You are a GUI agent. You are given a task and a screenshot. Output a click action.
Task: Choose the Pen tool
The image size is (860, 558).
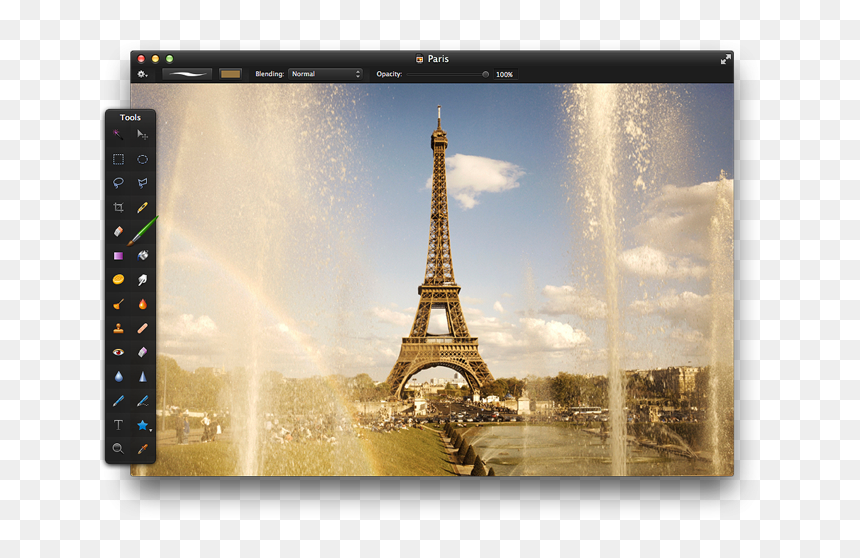[118, 401]
